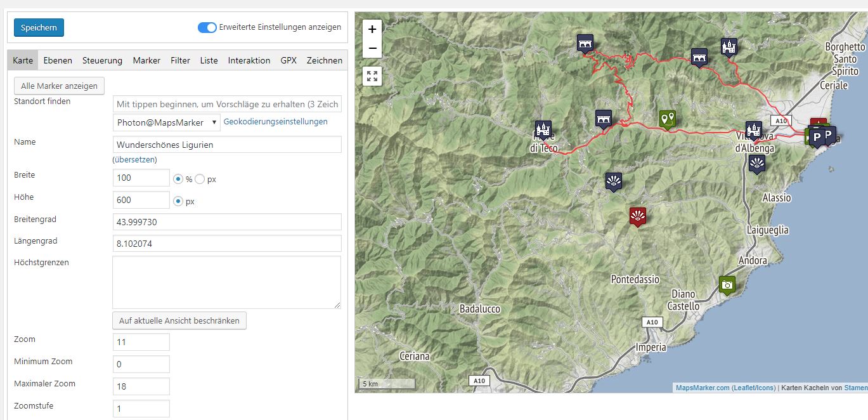Open the Photon@MapsMarker geocoder dropdown
Screen dimensions: 868x420
(167, 122)
